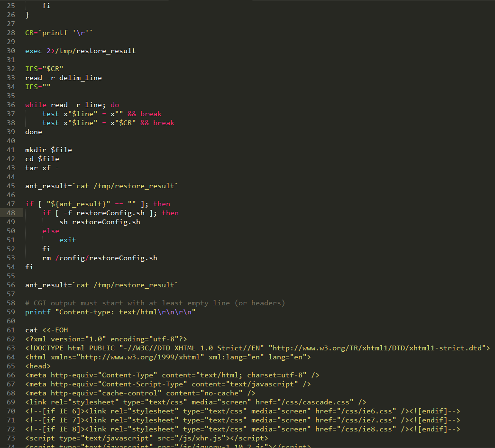The width and height of the screenshot is (495, 448).
Task: Click line number 31 in the gutter
Action: [11, 60]
